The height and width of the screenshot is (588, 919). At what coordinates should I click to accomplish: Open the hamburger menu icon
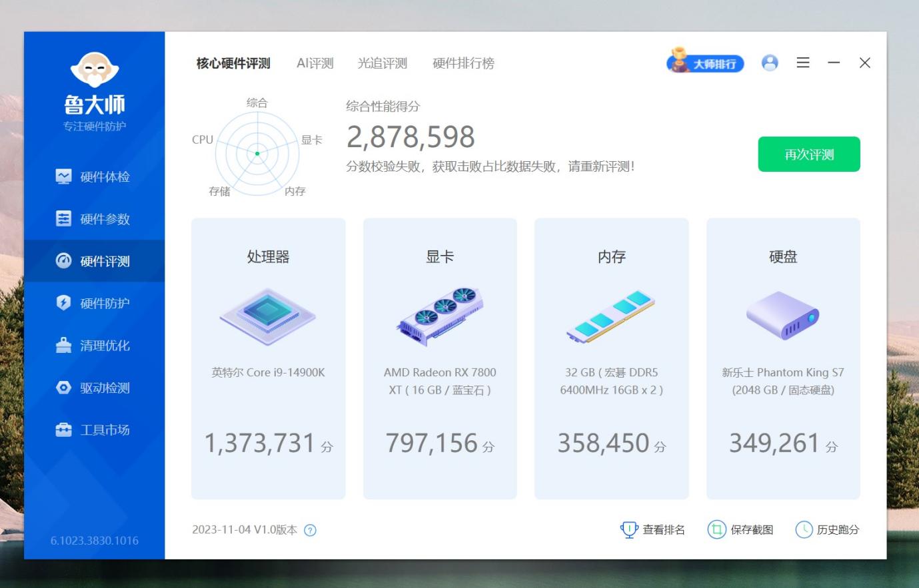803,63
